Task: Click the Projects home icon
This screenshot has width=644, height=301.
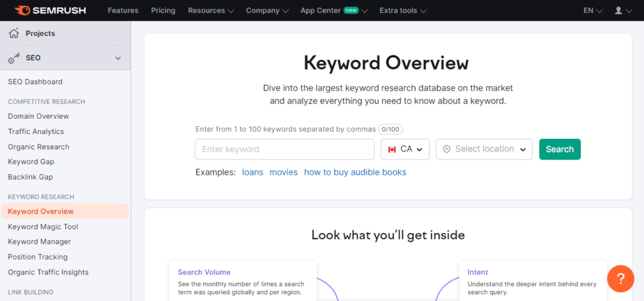Action: pyautogui.click(x=14, y=33)
